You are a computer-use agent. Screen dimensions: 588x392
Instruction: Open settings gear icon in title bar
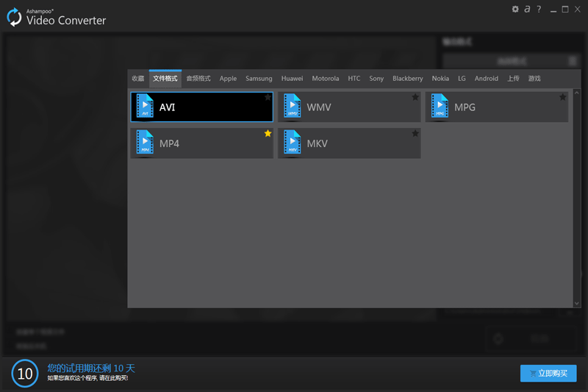pyautogui.click(x=515, y=9)
